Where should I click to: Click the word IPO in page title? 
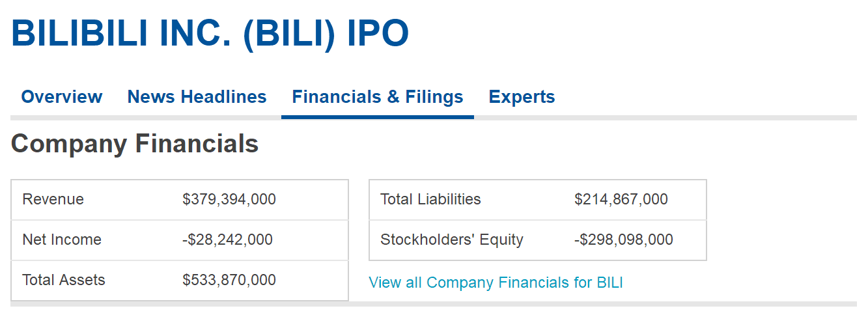[x=378, y=33]
